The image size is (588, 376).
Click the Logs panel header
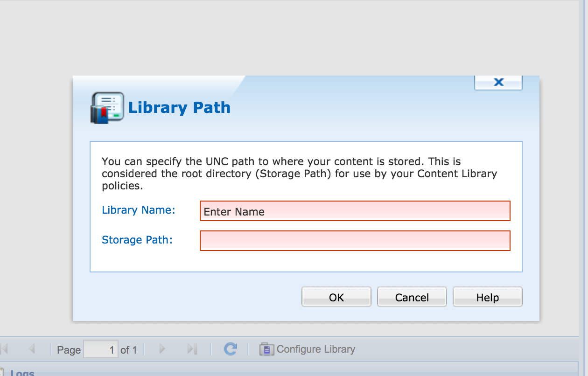[x=22, y=373]
